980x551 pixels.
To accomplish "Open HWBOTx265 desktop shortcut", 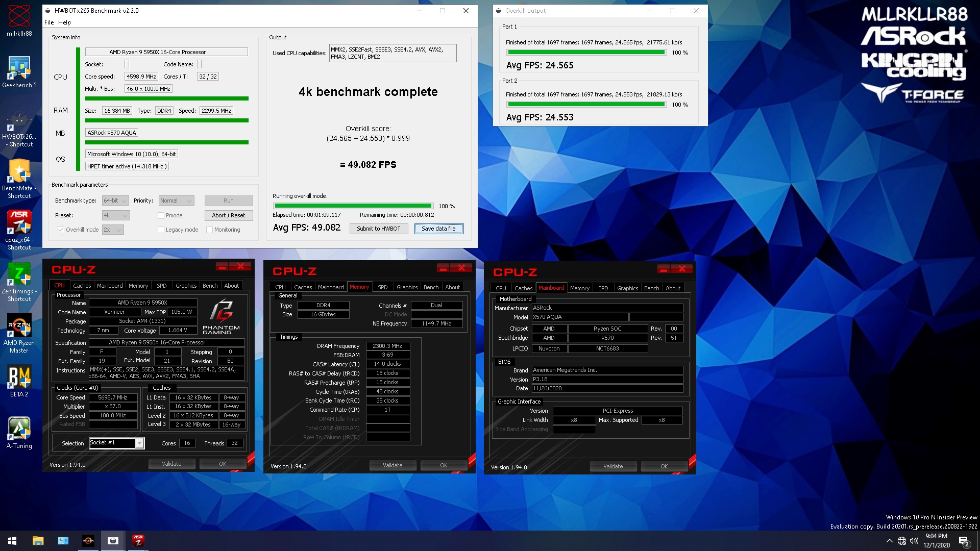I will tap(19, 129).
